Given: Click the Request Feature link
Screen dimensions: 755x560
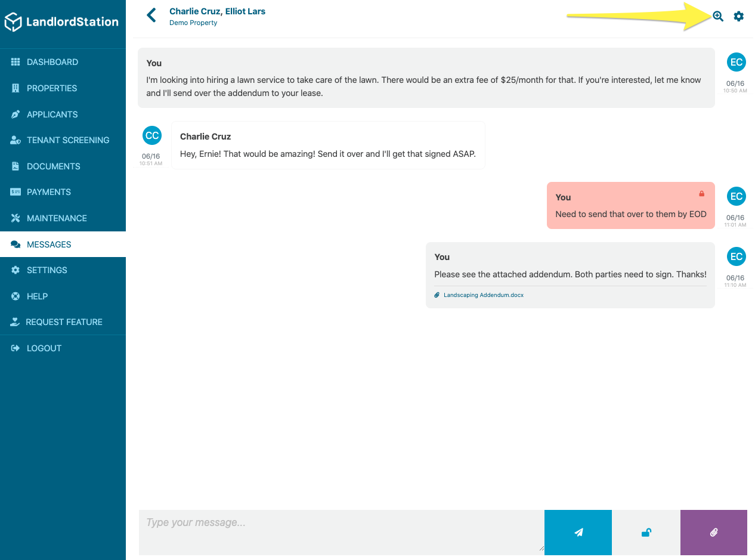Looking at the screenshot, I should tap(63, 322).
